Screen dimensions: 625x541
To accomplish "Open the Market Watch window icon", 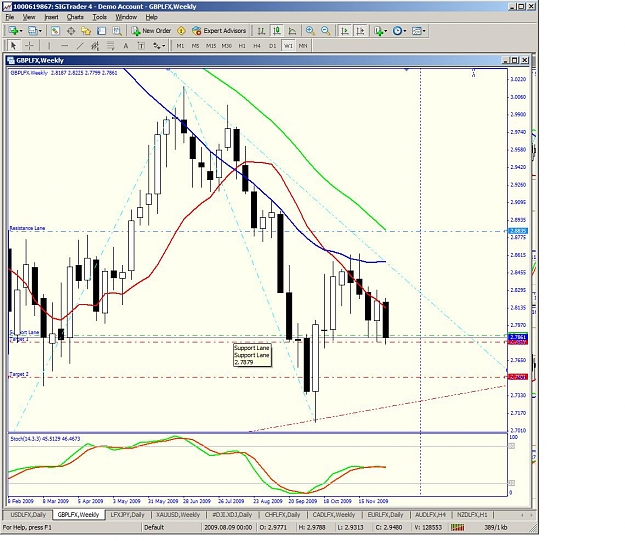I will click(x=55, y=31).
